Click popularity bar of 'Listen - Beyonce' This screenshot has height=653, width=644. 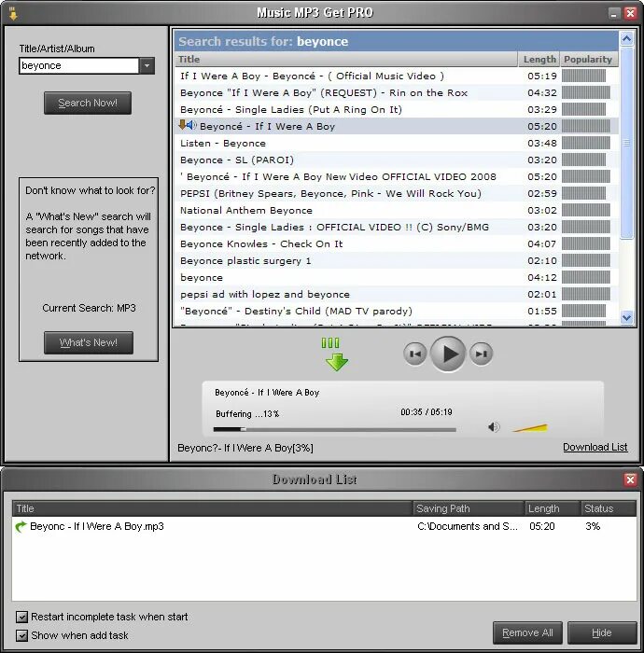[586, 144]
